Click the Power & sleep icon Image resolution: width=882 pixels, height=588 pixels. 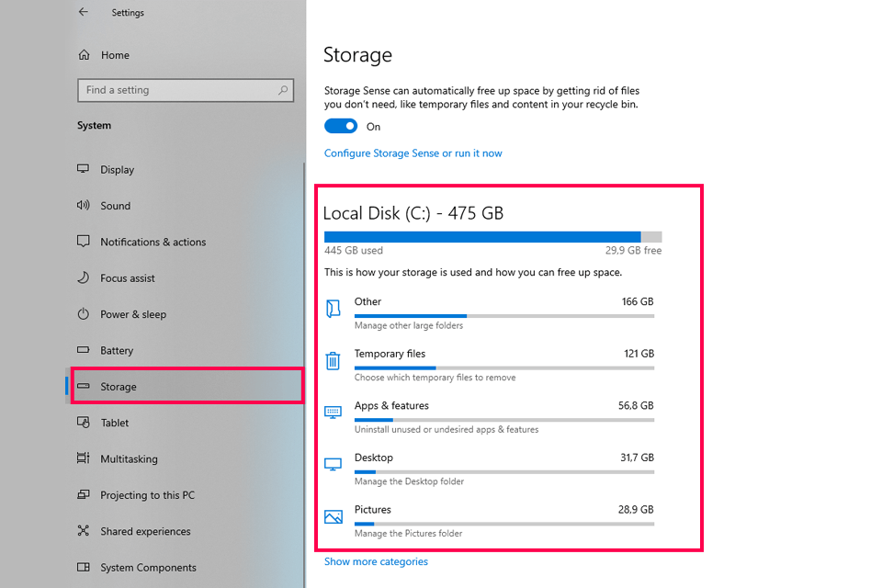84,314
